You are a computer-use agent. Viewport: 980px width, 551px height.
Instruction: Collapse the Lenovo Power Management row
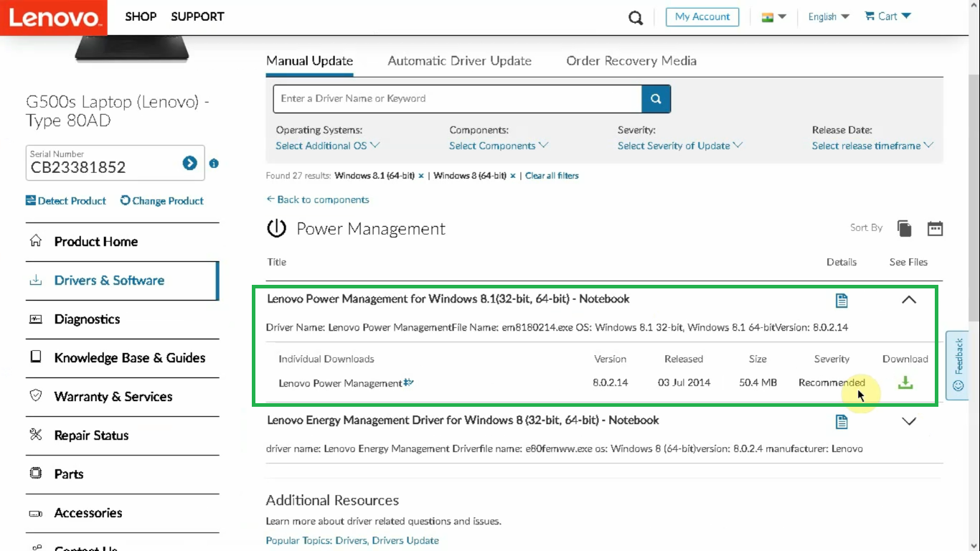(x=909, y=300)
